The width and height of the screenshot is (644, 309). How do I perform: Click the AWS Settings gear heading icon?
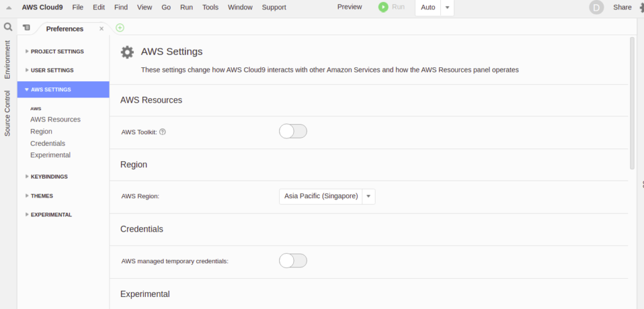coord(127,52)
